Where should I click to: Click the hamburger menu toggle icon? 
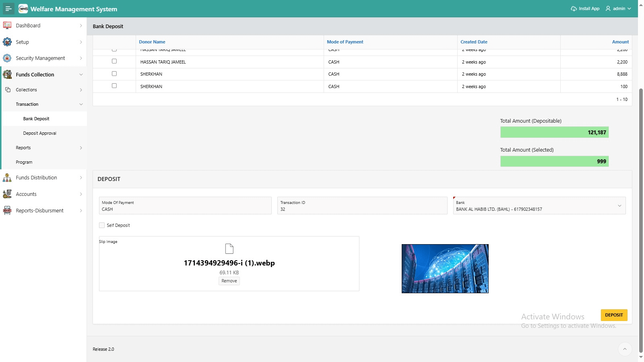click(x=8, y=8)
